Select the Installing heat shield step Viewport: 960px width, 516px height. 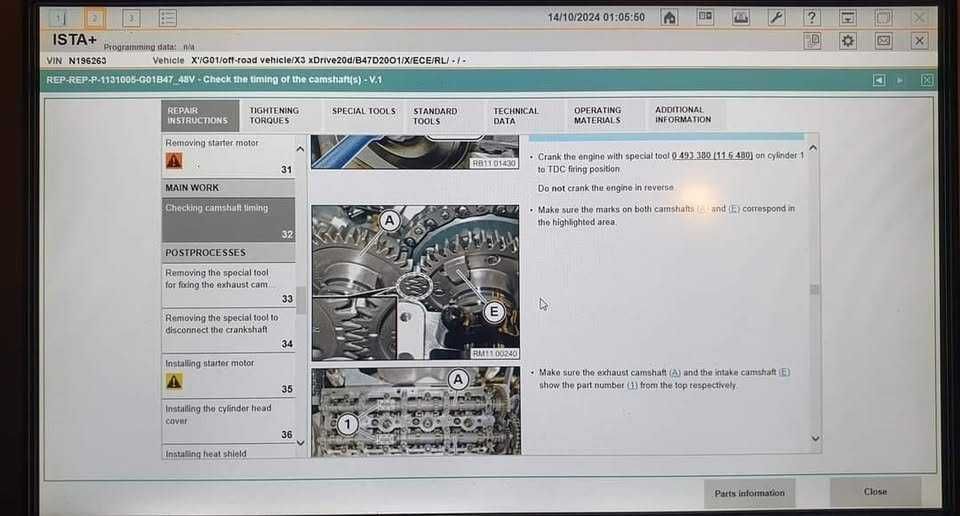[x=228, y=453]
